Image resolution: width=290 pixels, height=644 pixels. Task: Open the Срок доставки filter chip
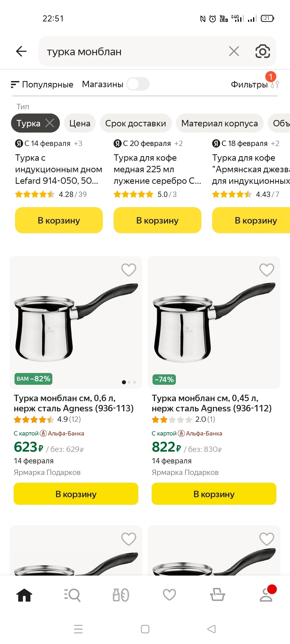click(x=136, y=123)
